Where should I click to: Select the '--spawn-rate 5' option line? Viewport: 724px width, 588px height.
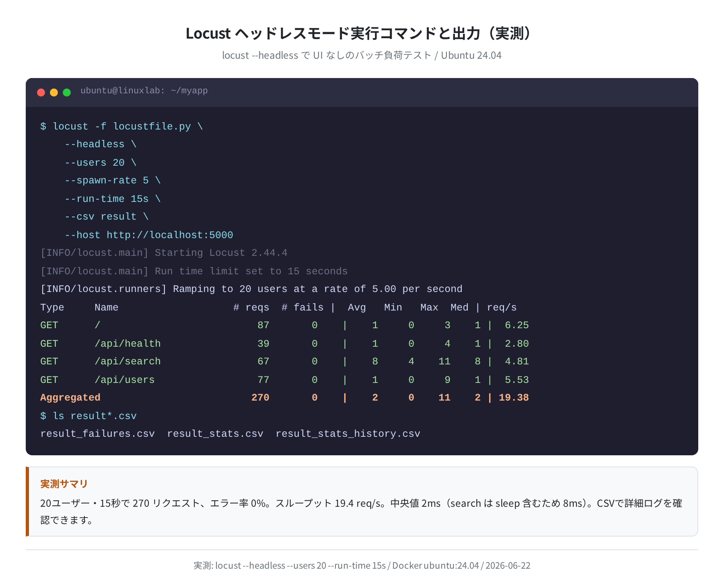click(113, 181)
